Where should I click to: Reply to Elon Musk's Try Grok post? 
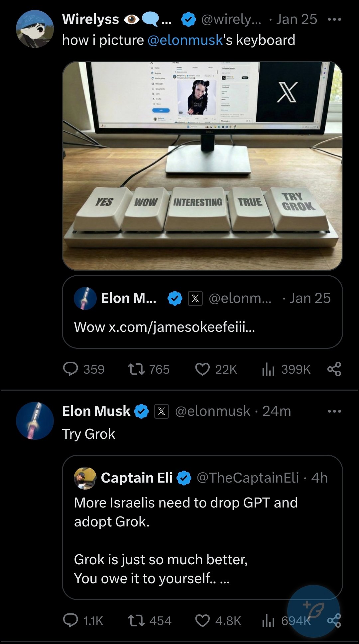click(x=70, y=620)
